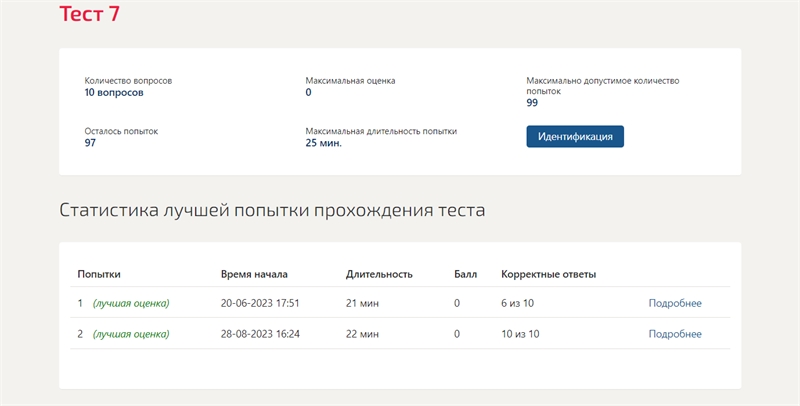This screenshot has height=406, width=800.
Task: Click the Попытки column header
Action: click(99, 274)
